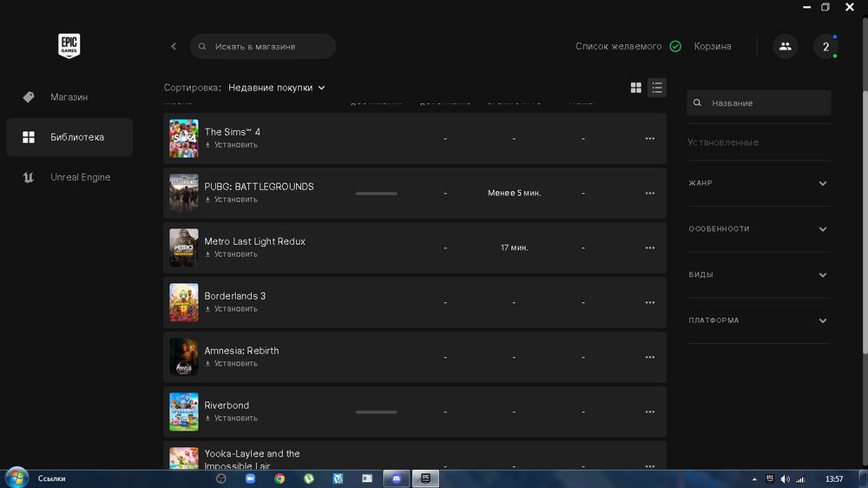Open the account profile avatar
Image resolution: width=868 pixels, height=488 pixels.
[x=825, y=47]
